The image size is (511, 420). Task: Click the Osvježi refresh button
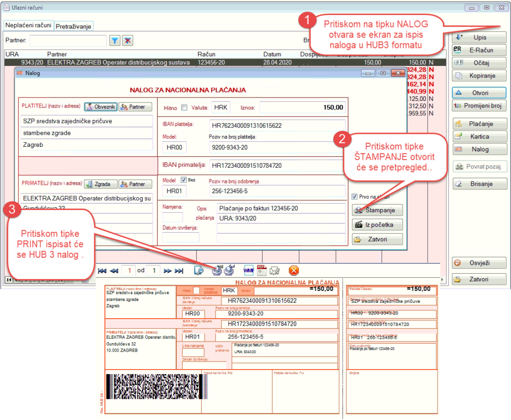(479, 263)
